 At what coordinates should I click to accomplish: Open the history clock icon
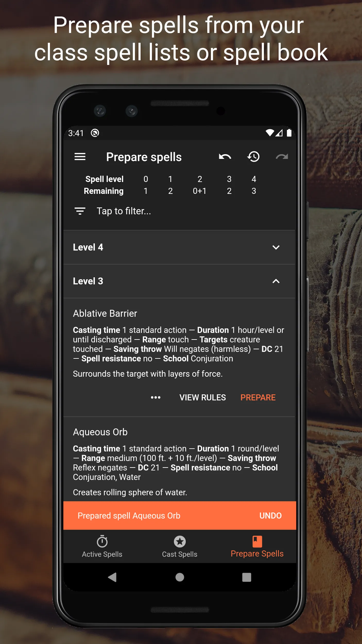[254, 157]
